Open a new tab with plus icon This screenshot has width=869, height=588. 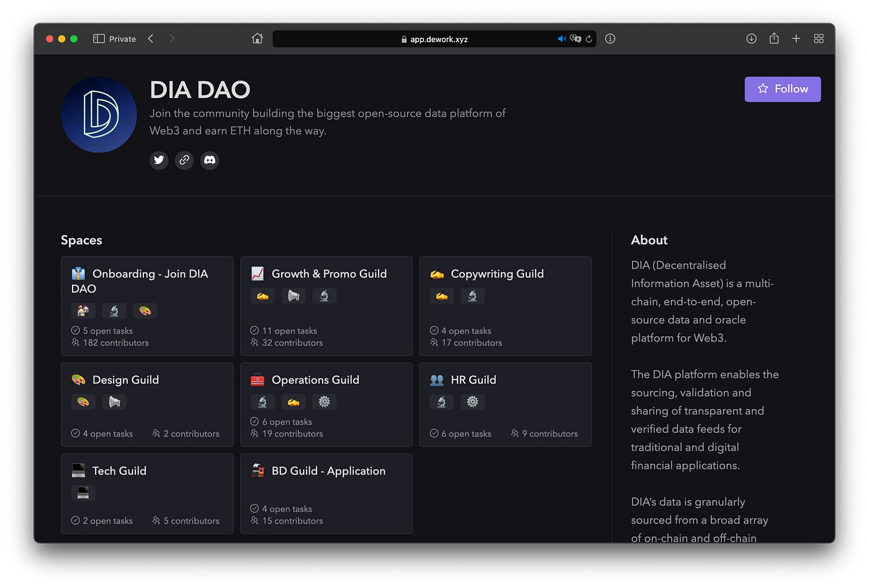click(796, 38)
